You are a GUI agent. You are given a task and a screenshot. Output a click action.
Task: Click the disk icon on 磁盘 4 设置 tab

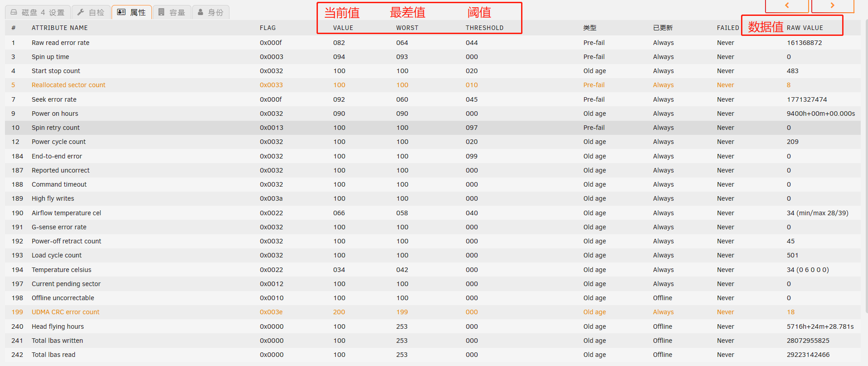pyautogui.click(x=14, y=12)
